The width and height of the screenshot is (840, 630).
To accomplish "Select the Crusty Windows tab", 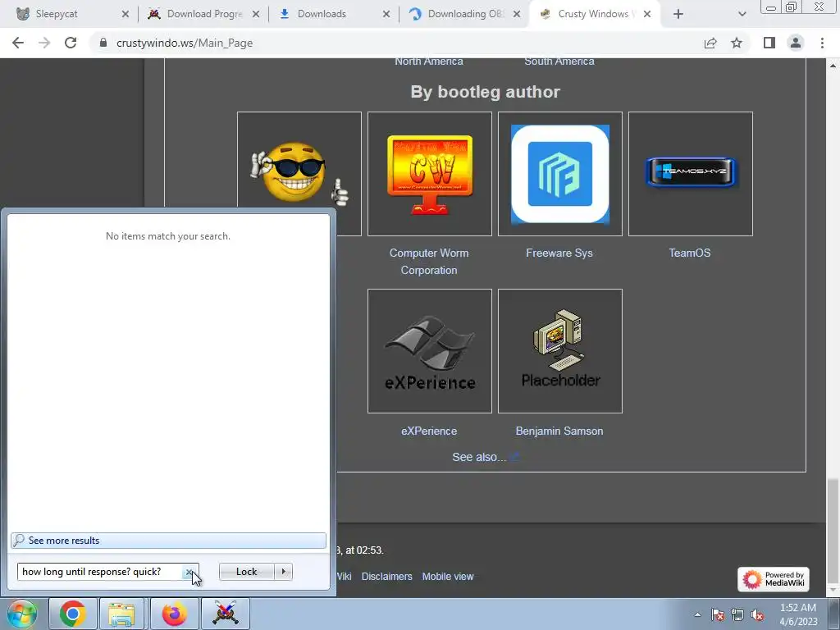I will click(x=595, y=14).
